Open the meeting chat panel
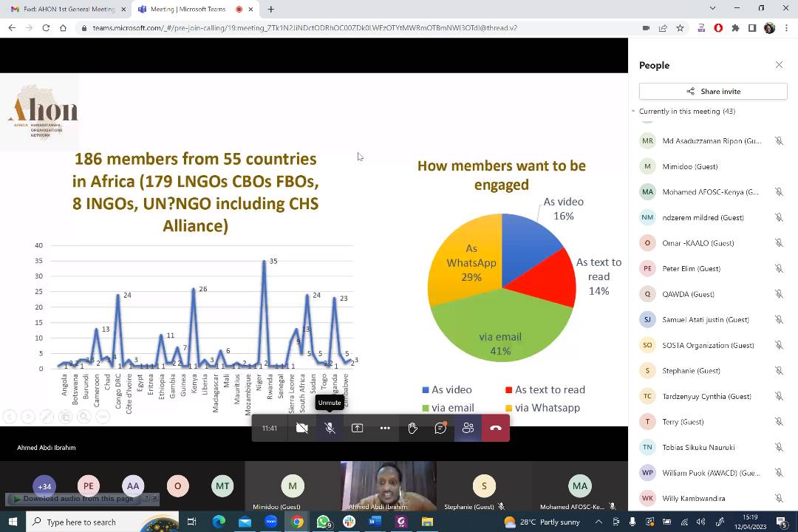 coord(440,428)
